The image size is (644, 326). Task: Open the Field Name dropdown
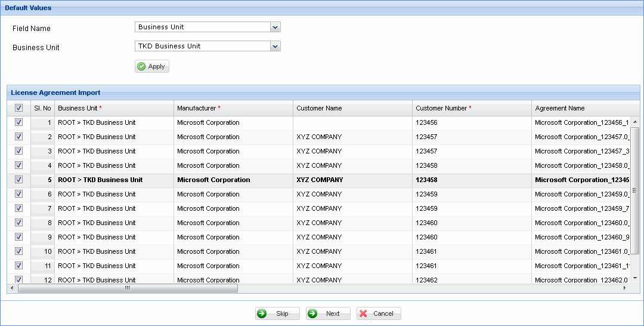click(x=275, y=27)
